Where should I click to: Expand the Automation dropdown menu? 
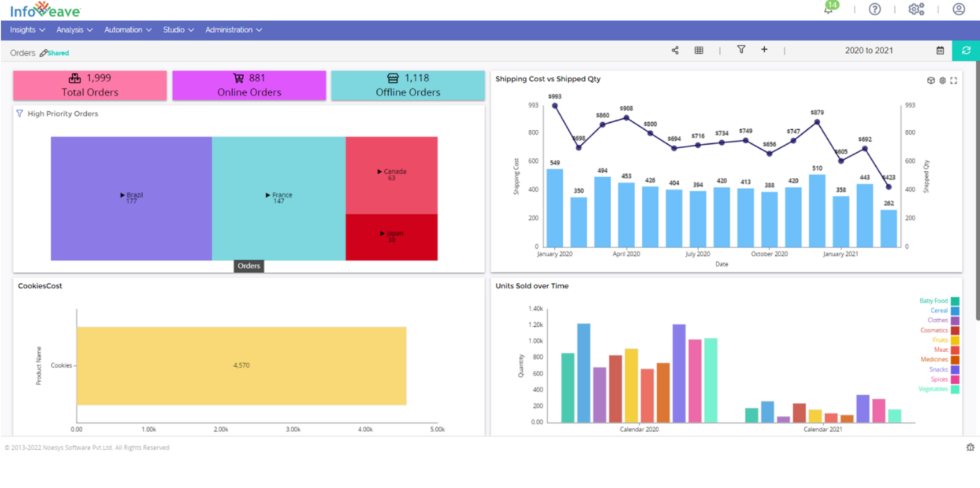tap(128, 29)
